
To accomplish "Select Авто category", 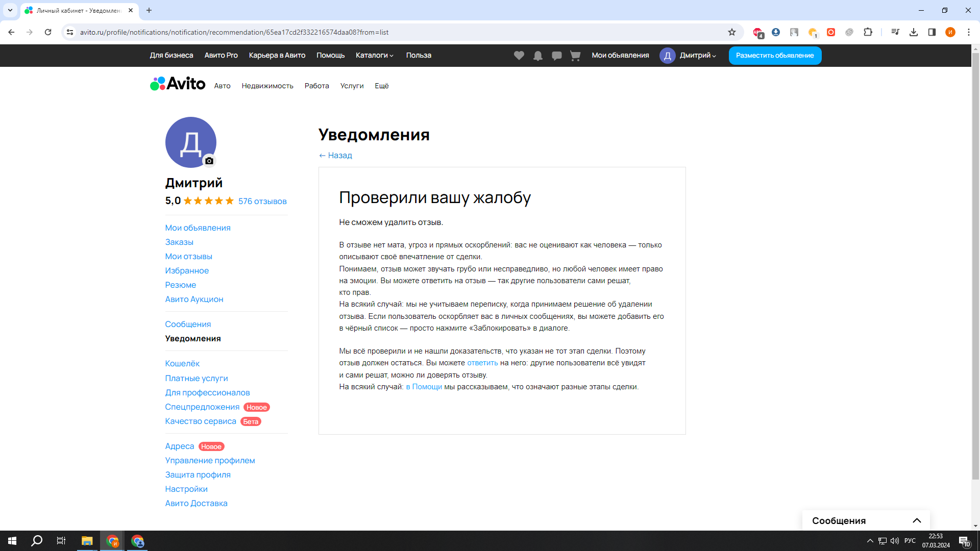I will (223, 86).
